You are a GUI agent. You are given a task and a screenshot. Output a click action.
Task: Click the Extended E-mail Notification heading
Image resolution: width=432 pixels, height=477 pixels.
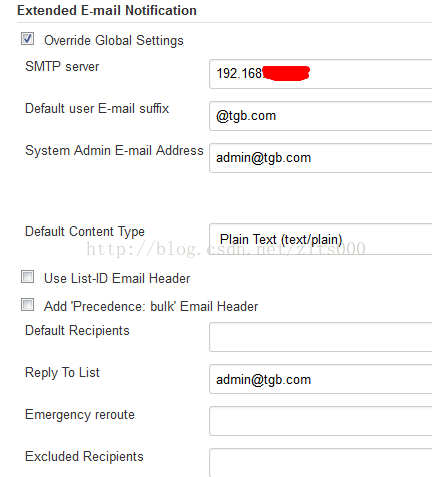pyautogui.click(x=107, y=11)
